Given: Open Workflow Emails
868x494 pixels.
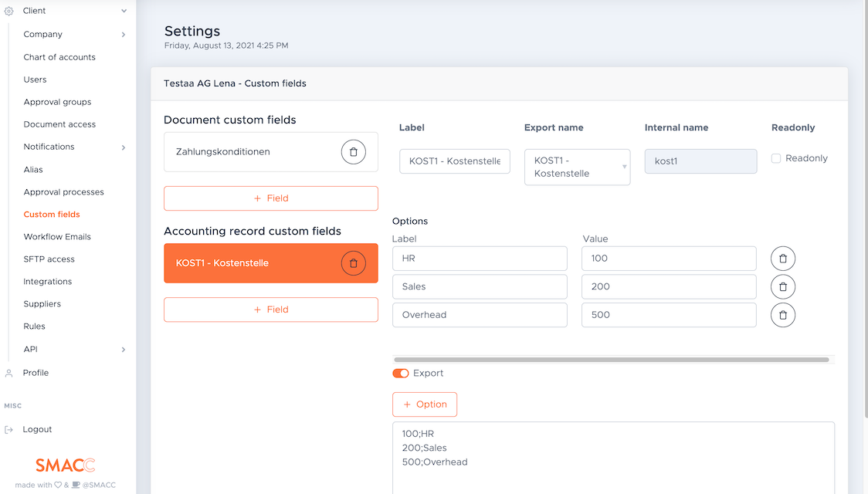Looking at the screenshot, I should coord(57,237).
